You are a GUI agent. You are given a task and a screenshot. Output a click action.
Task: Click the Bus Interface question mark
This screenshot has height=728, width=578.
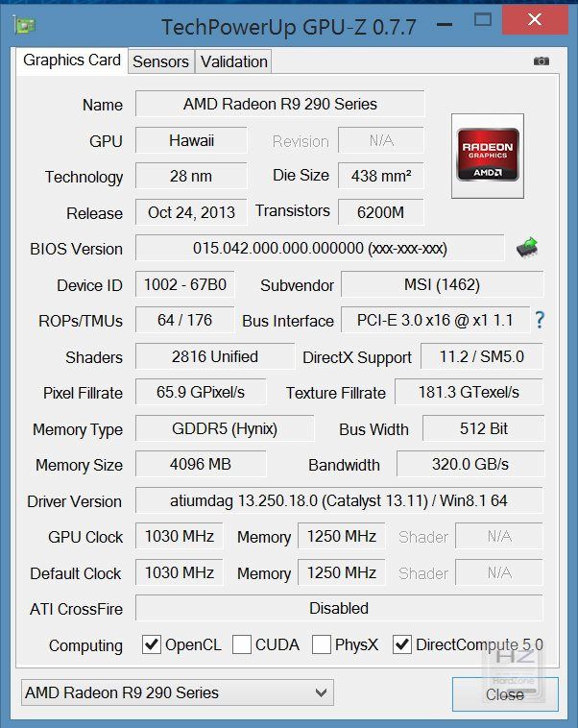pos(540,320)
